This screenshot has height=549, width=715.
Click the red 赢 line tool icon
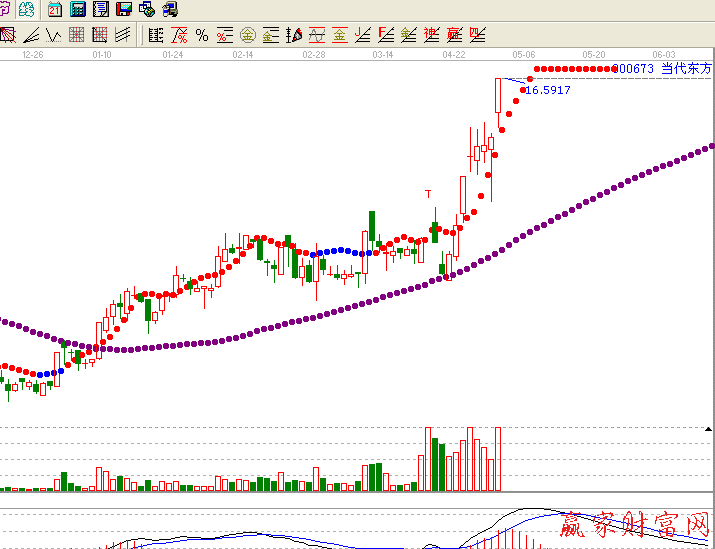455,36
